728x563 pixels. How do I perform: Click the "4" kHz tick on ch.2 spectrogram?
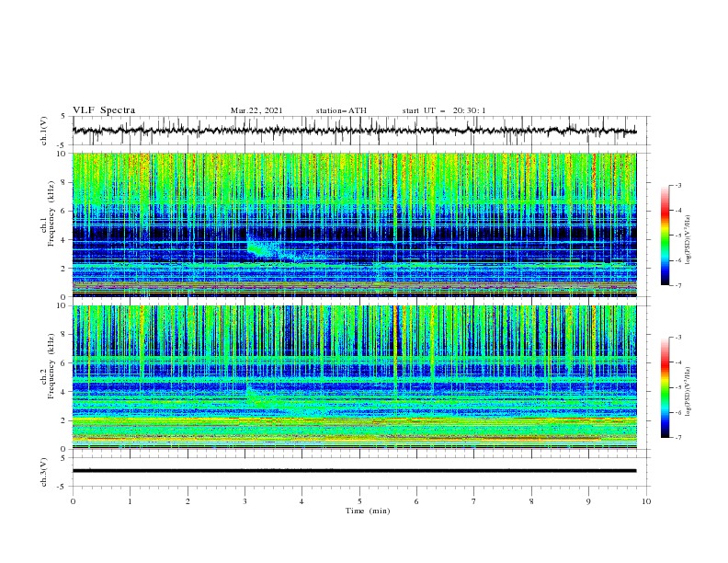coord(64,392)
